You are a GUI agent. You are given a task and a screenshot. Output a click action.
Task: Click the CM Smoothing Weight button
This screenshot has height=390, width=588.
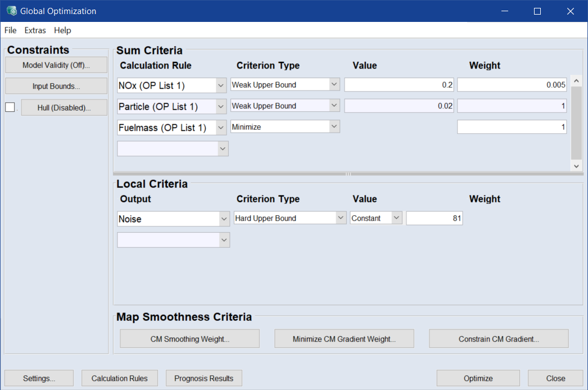(189, 339)
